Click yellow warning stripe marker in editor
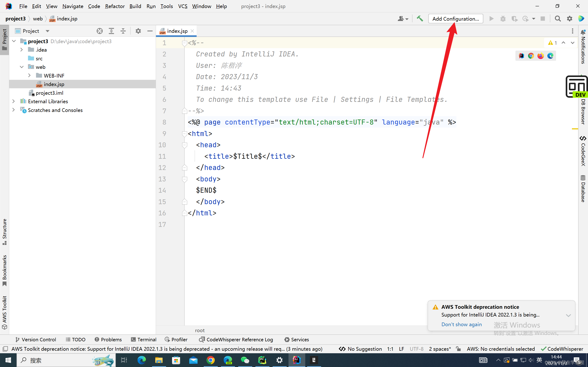 [x=575, y=129]
